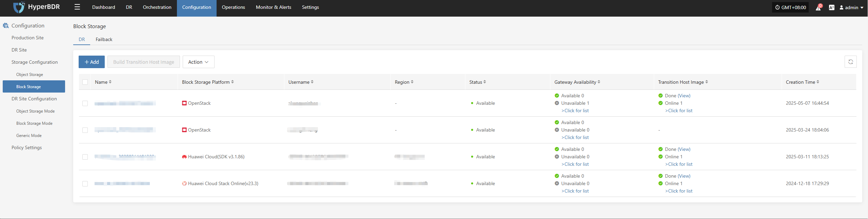Image resolution: width=868 pixels, height=219 pixels.
Task: Open the Dashboard menu
Action: coord(103,7)
